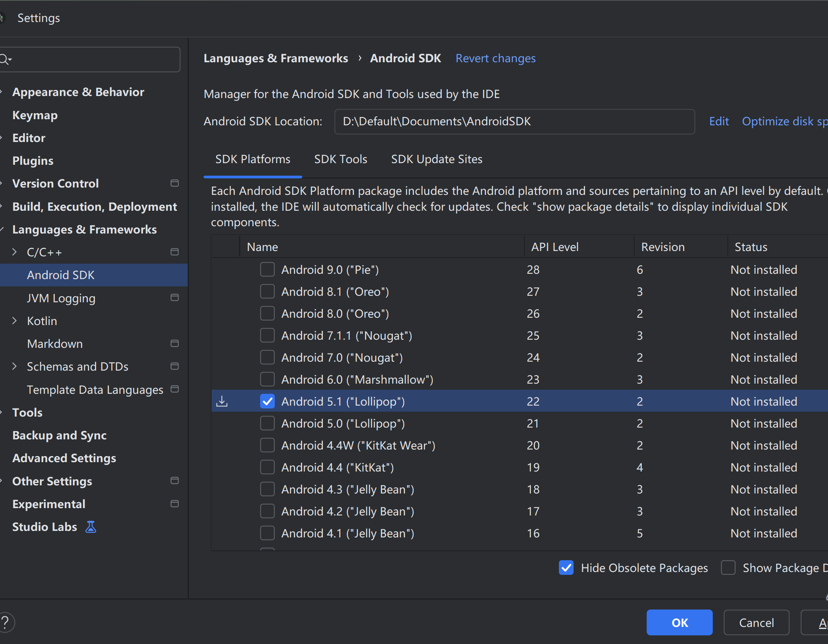
Task: Select the Editor settings category
Action: 29,138
